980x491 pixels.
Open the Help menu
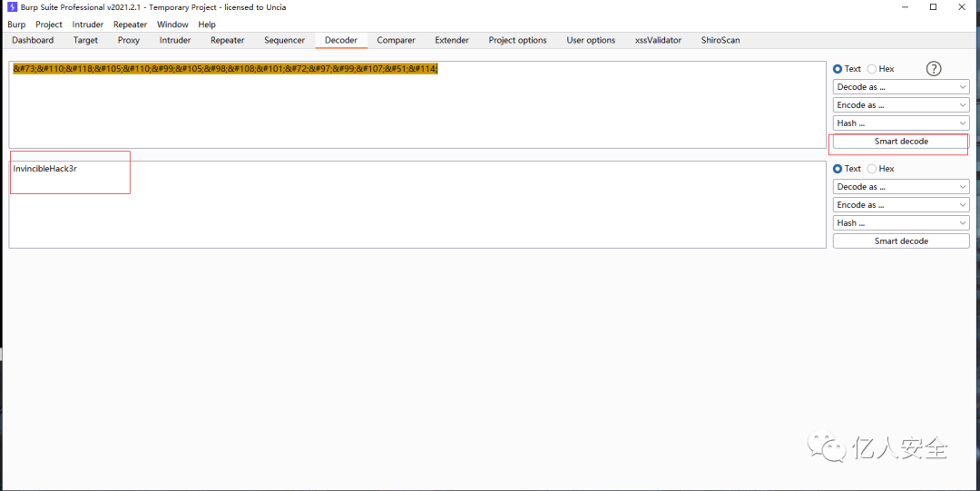[x=207, y=25]
